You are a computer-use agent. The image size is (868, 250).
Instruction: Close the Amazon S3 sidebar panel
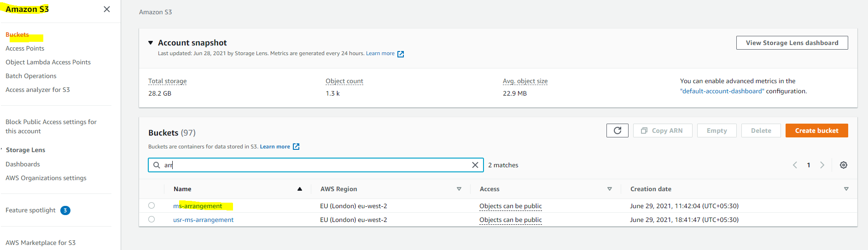107,9
